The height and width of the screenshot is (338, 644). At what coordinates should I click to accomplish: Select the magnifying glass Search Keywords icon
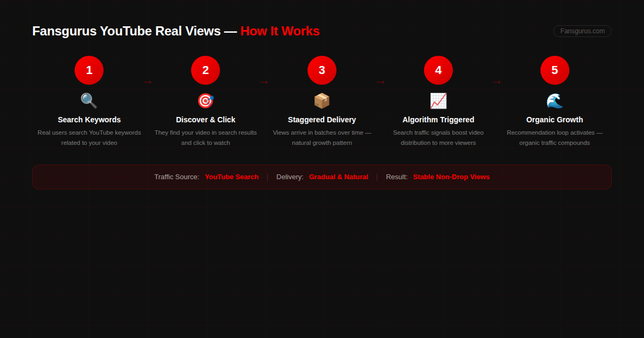click(89, 101)
